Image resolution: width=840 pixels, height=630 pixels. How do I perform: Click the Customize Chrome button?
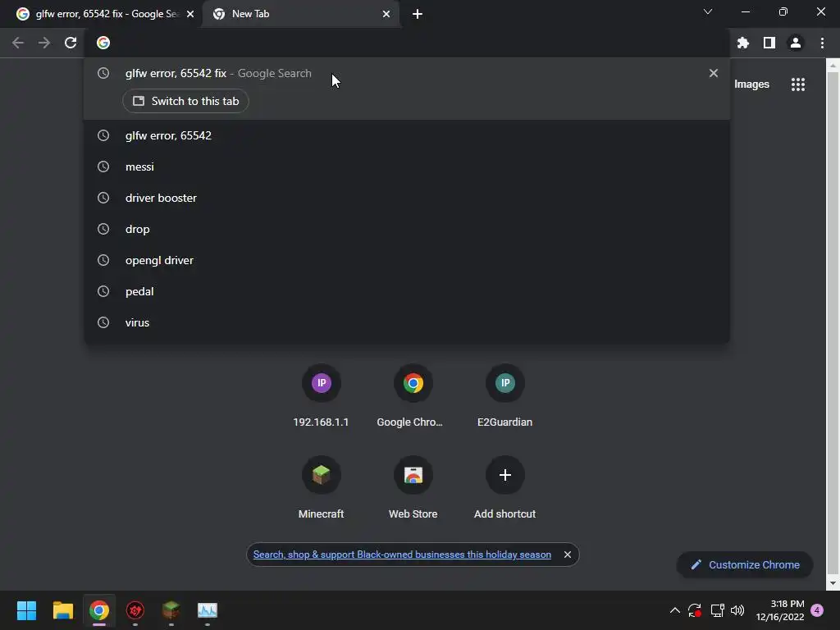coord(745,564)
